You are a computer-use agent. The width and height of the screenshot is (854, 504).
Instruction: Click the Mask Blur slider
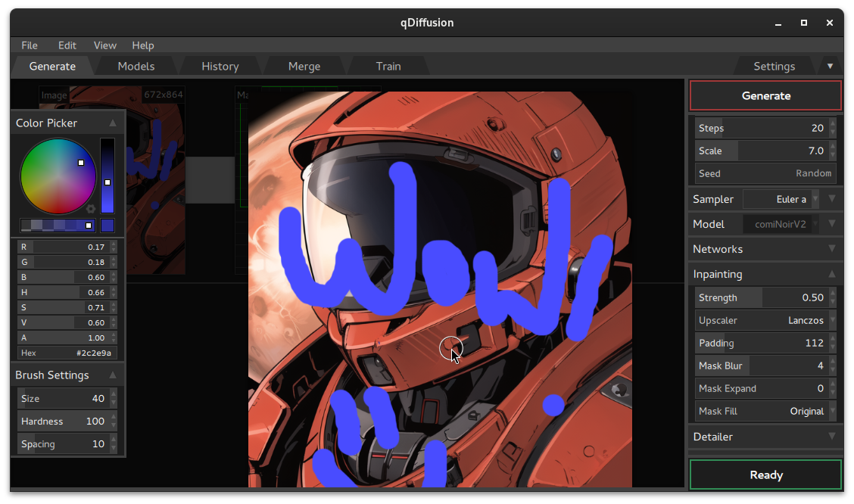(765, 366)
